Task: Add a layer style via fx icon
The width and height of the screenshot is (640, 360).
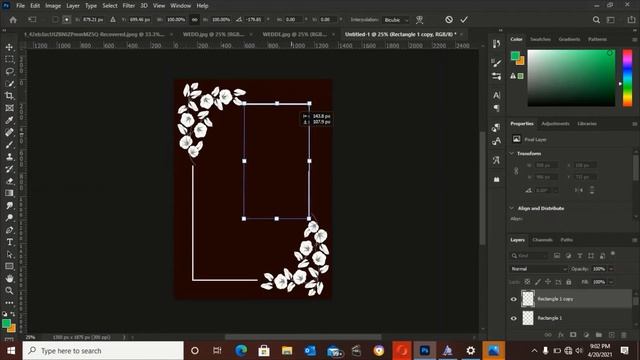Action: coord(561,335)
